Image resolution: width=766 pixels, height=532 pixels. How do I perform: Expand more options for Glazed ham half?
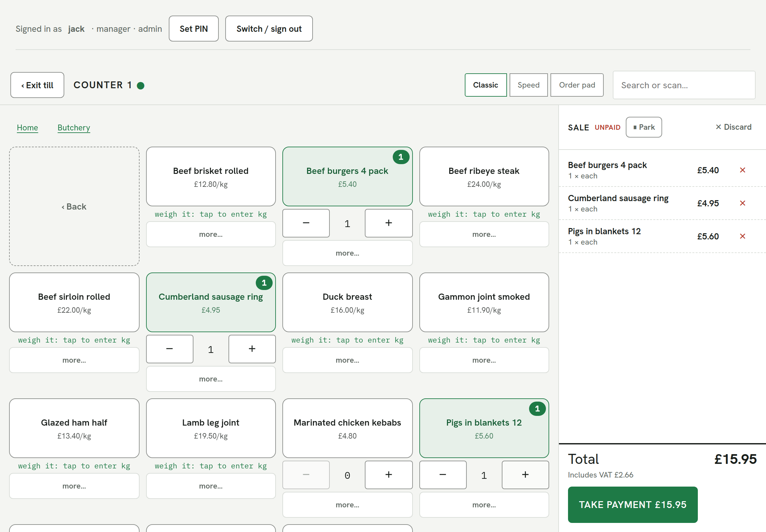pos(74,486)
